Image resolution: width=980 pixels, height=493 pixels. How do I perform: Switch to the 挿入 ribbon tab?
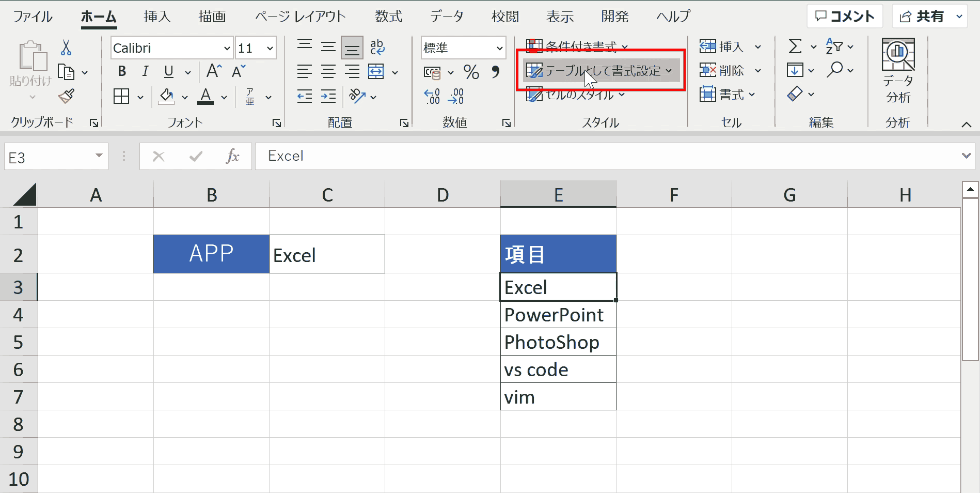(157, 17)
